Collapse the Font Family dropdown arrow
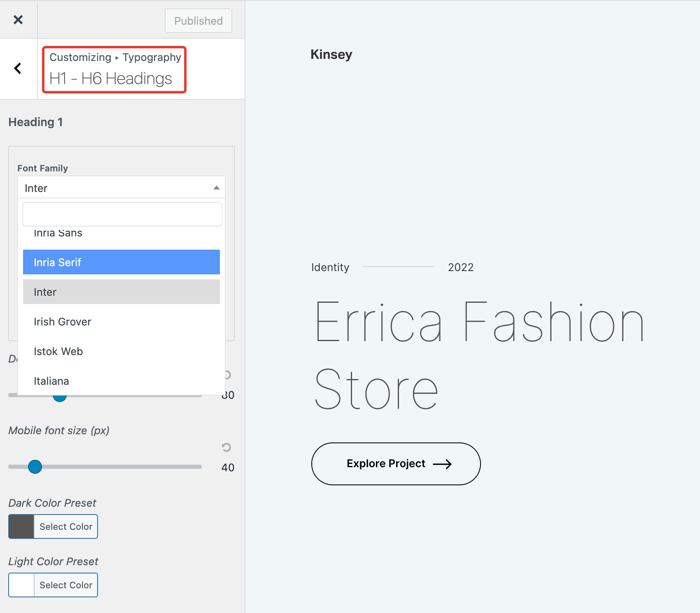Screen dimensions: 700x613 216,188
